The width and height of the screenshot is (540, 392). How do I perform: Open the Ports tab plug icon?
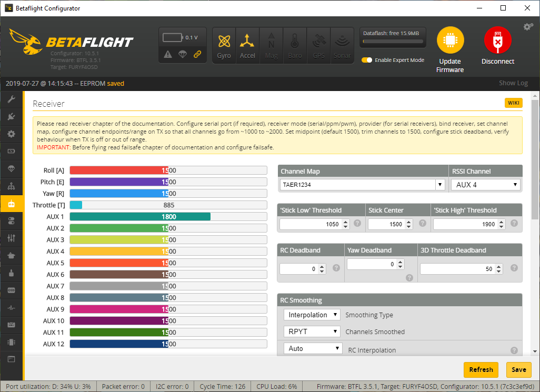coord(12,117)
